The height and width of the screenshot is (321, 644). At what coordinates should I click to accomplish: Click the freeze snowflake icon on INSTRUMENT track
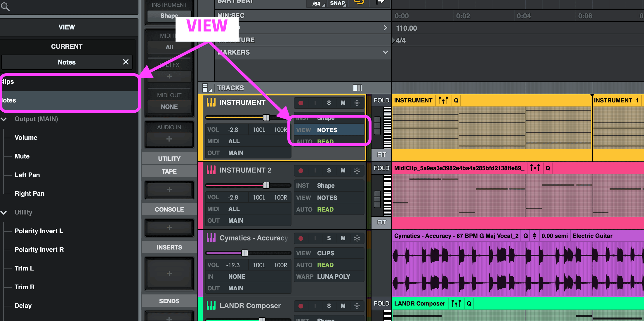(357, 103)
